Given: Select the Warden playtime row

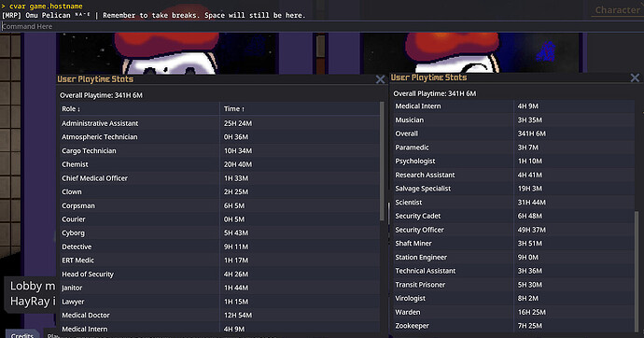Looking at the screenshot, I should [513, 312].
